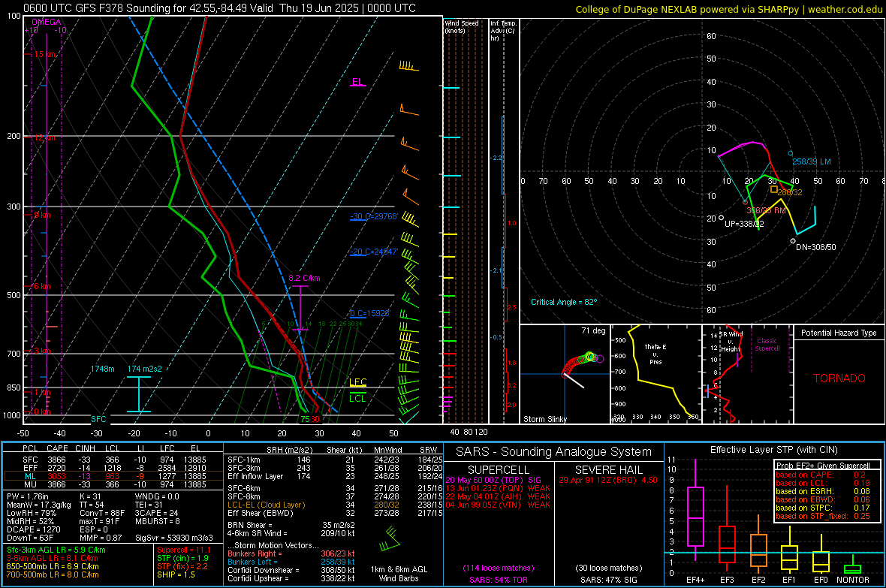
Task: Select the green LCL level marker
Action: (357, 398)
